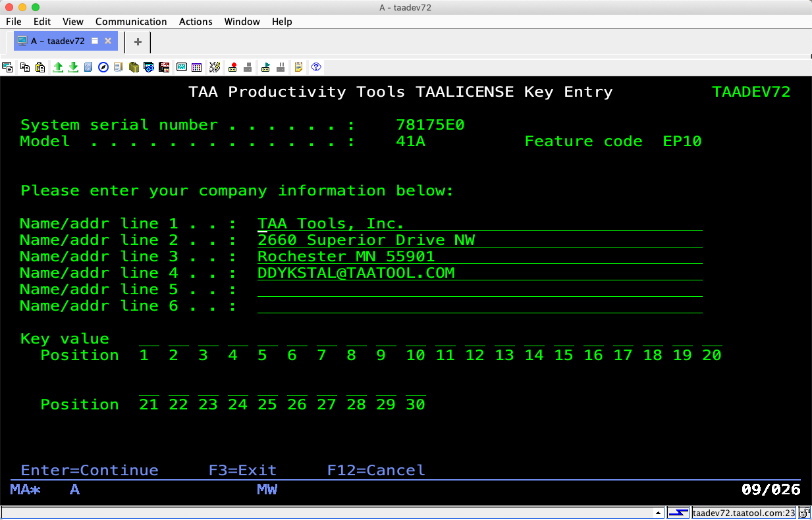The width and height of the screenshot is (812, 520).
Task: Click serial number value '78175E0'
Action: (430, 124)
